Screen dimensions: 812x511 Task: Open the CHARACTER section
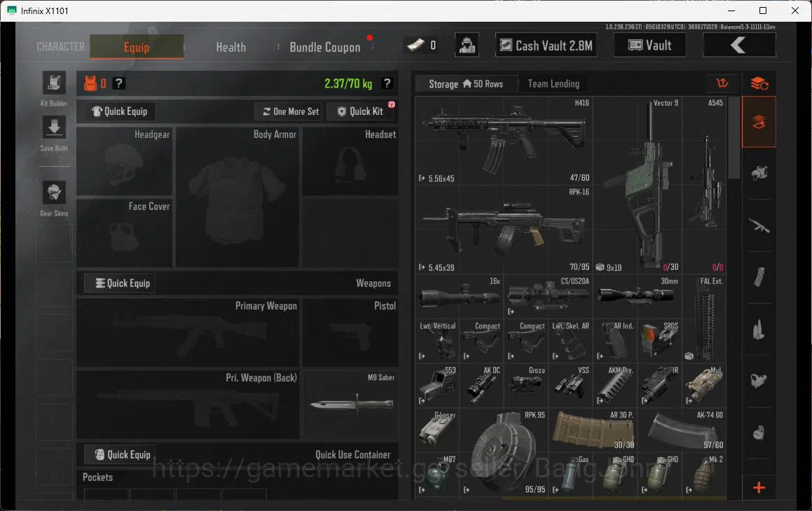point(60,47)
